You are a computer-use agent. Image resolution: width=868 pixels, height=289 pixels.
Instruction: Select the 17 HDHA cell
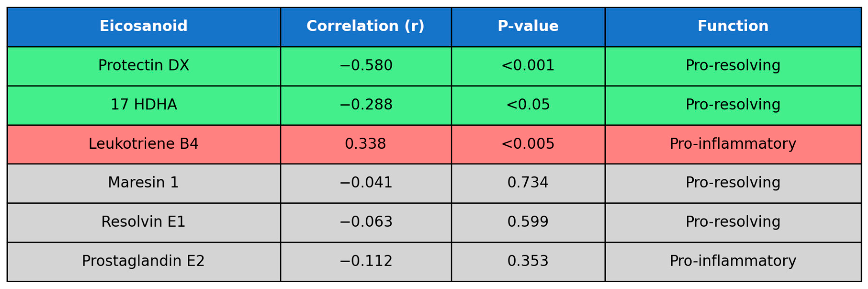pyautogui.click(x=144, y=105)
